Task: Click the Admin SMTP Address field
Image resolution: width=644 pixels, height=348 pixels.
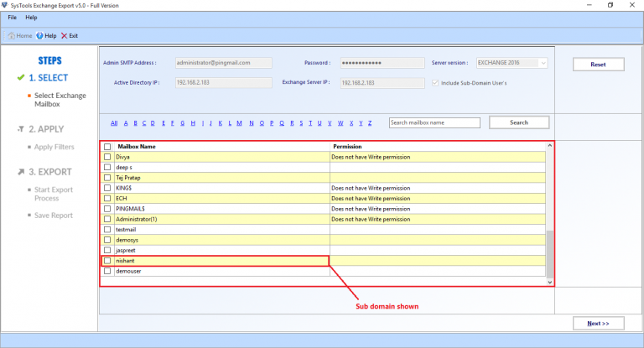Action: click(223, 63)
